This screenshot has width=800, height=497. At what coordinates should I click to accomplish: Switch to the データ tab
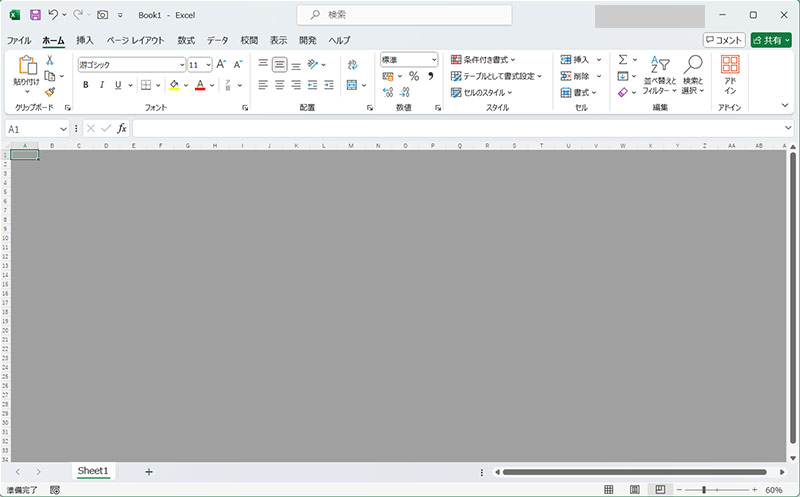point(217,40)
